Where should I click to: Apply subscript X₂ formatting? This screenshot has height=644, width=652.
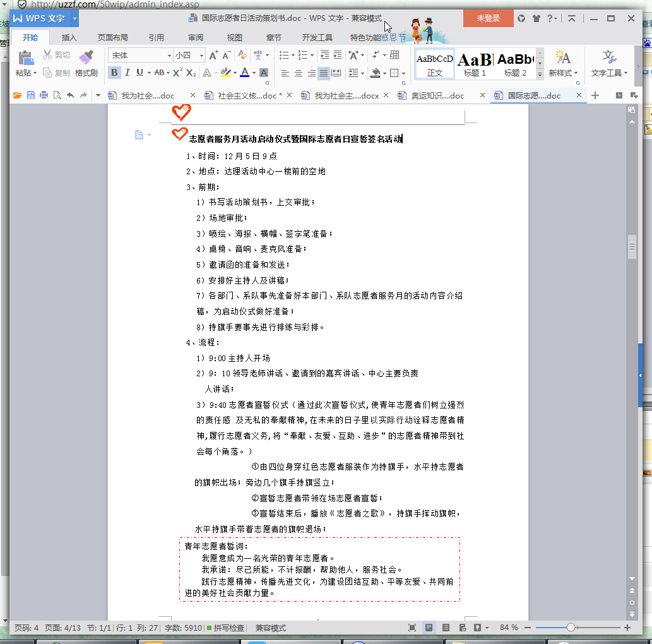click(x=191, y=73)
